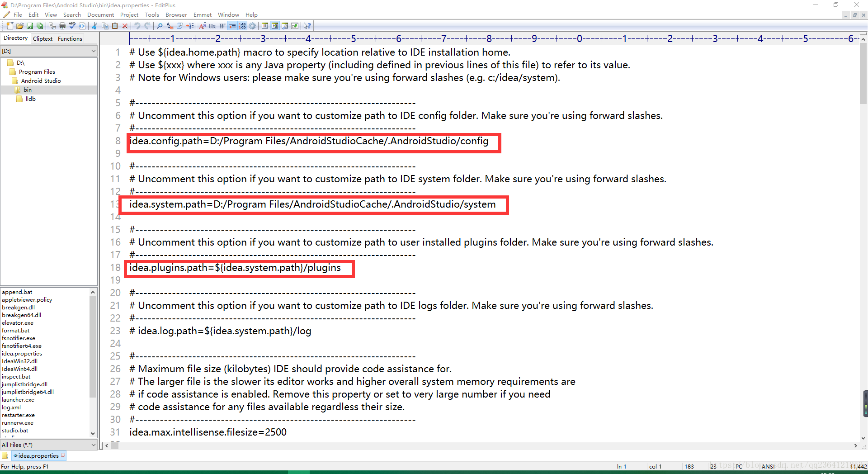Select the idea.properties document tab
Screen dimensions: 868x474
point(39,455)
